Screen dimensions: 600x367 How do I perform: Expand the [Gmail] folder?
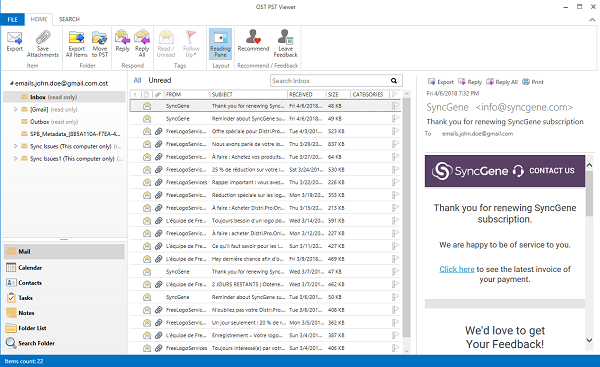click(16, 109)
